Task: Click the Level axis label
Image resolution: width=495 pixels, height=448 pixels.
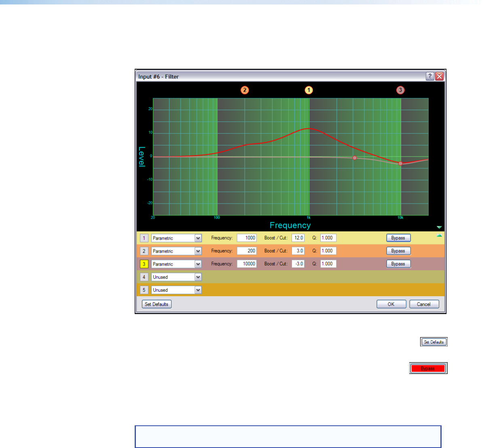Action: pyautogui.click(x=142, y=157)
